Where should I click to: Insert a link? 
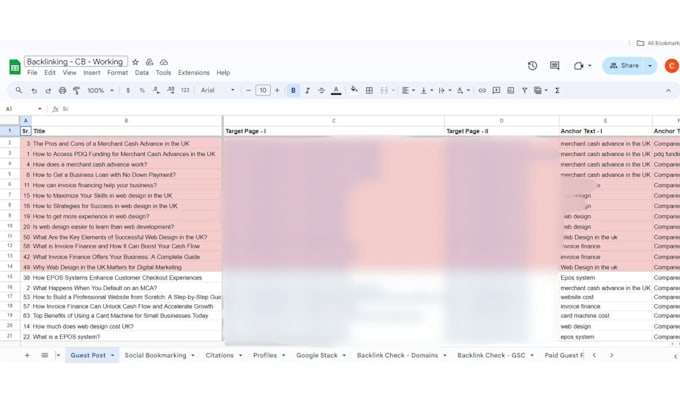pos(482,91)
